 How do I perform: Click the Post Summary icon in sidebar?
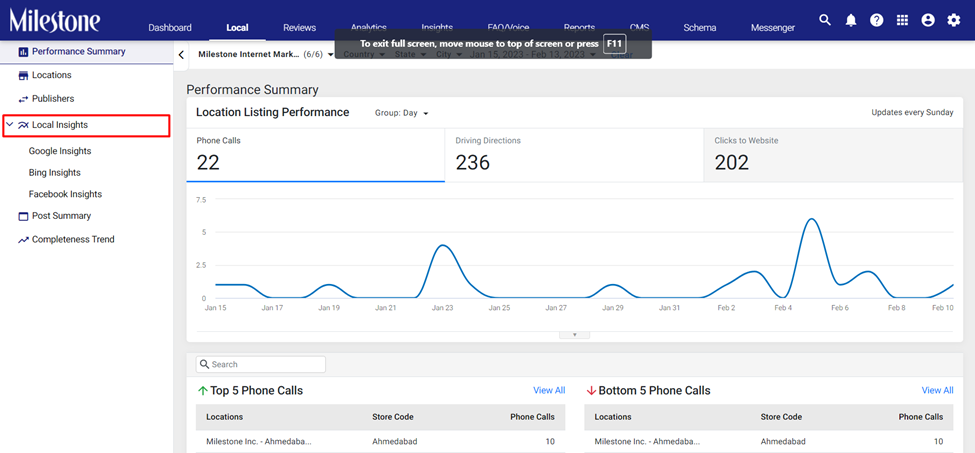24,216
